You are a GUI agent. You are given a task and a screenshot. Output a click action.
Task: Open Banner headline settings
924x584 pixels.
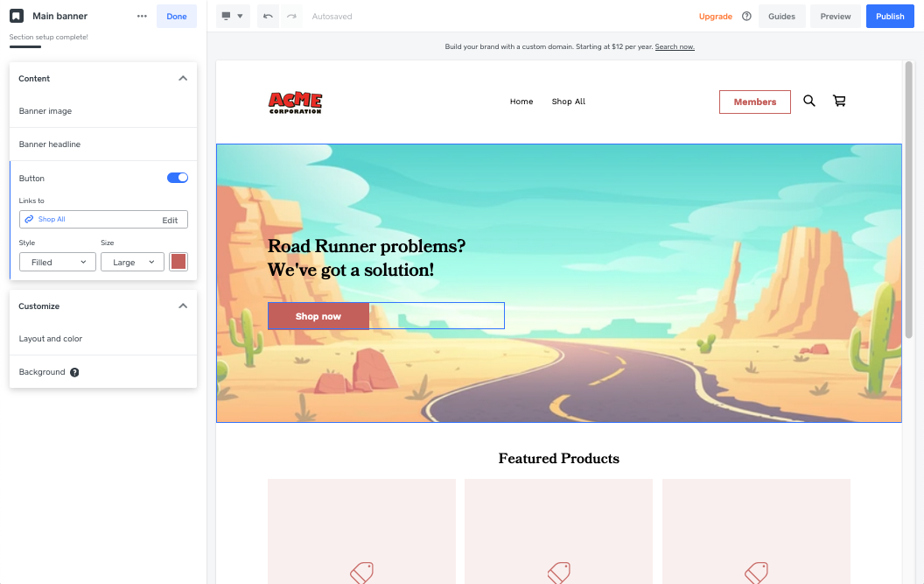tap(103, 144)
